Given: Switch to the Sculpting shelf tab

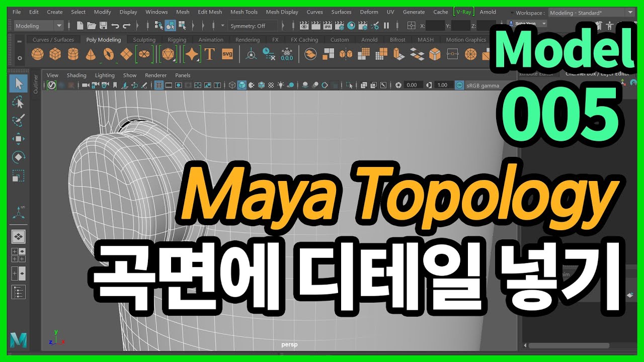Looking at the screenshot, I should pyautogui.click(x=144, y=40).
